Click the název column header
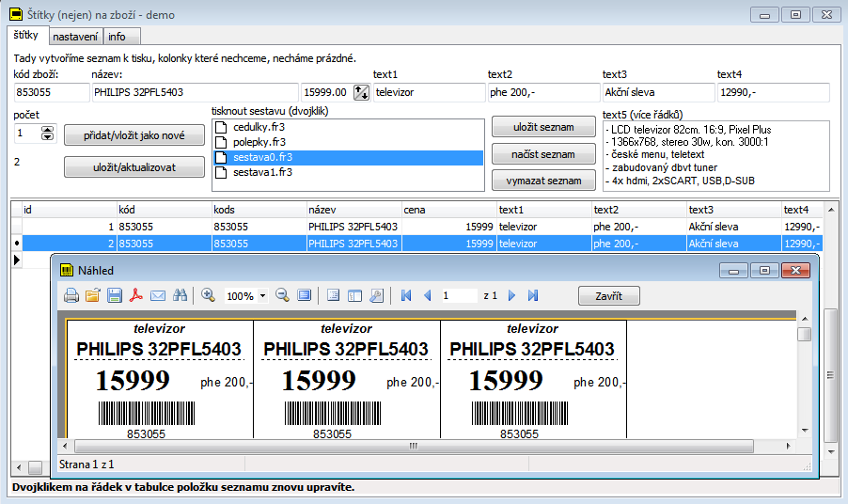The width and height of the screenshot is (848, 504). click(353, 210)
